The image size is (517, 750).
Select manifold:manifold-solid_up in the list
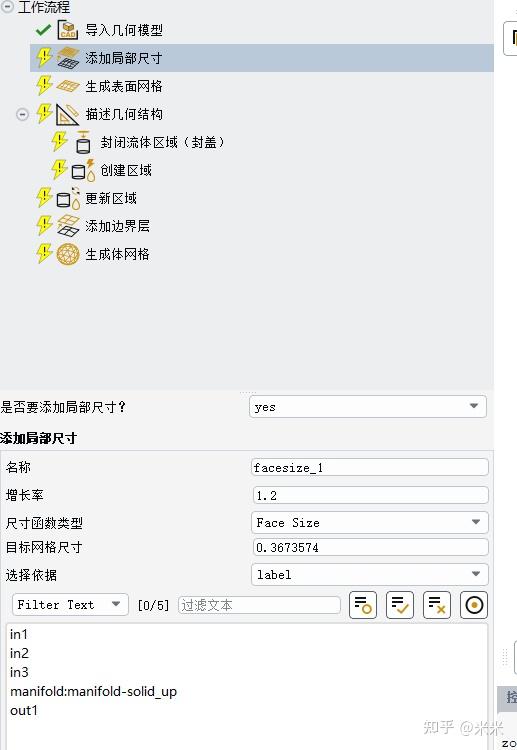(x=94, y=691)
